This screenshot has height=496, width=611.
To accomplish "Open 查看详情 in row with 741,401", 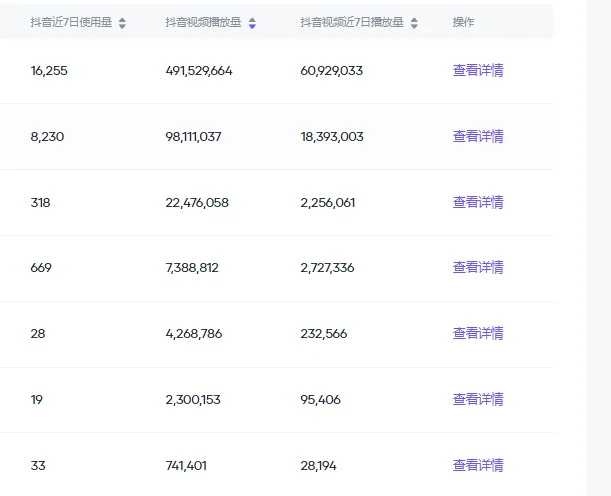I will click(x=478, y=465).
